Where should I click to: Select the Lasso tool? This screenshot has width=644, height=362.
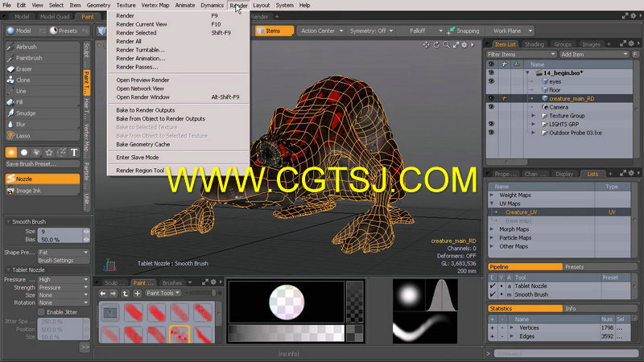coord(43,135)
